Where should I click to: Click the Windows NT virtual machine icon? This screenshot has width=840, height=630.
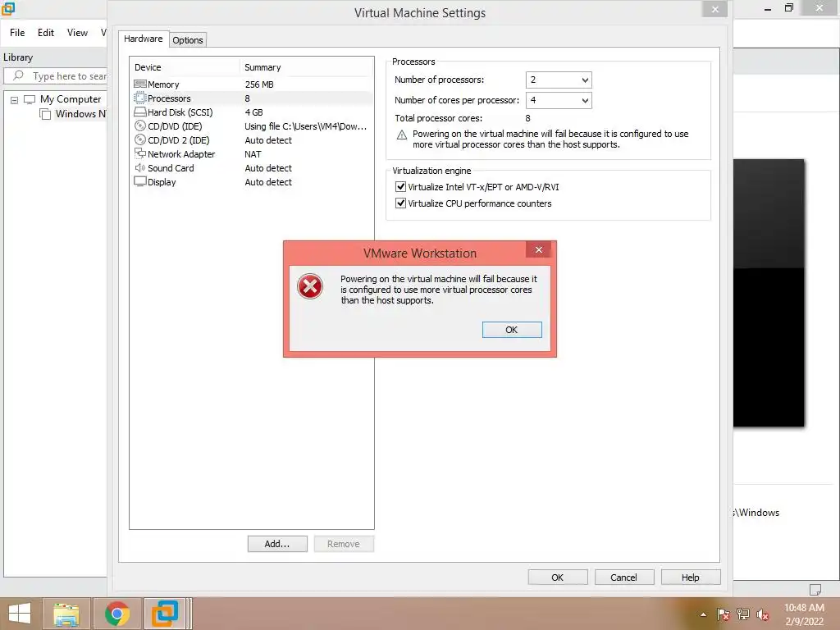coord(46,113)
